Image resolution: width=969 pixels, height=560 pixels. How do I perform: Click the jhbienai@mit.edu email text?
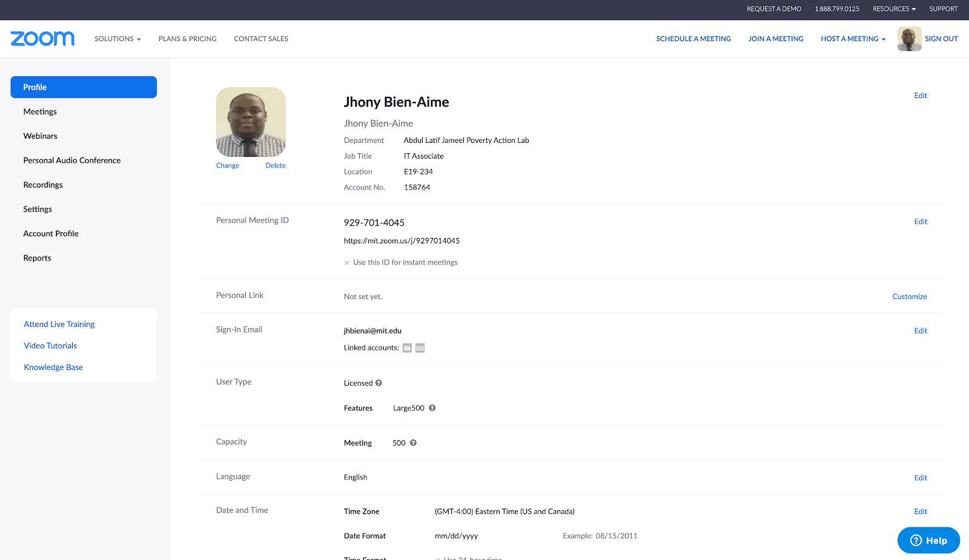tap(372, 331)
